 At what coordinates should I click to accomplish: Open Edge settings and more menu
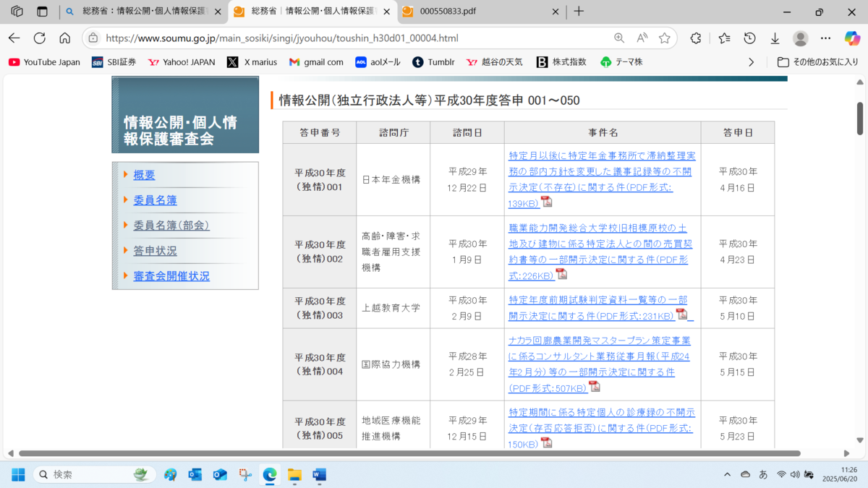click(x=826, y=38)
